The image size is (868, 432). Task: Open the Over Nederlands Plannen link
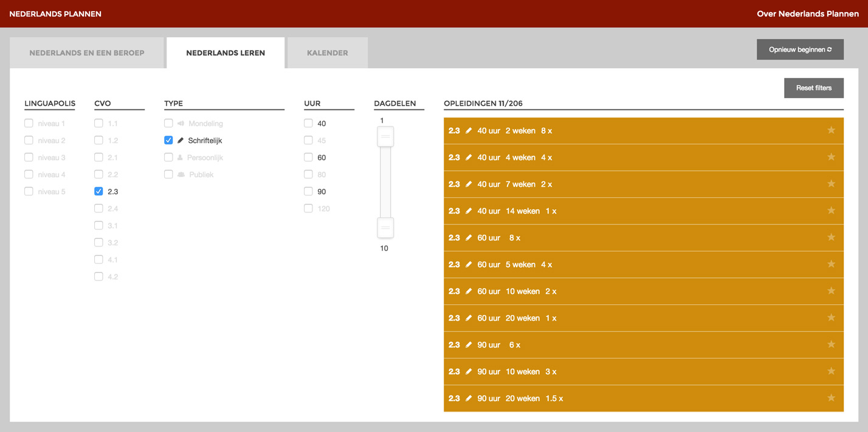(808, 13)
